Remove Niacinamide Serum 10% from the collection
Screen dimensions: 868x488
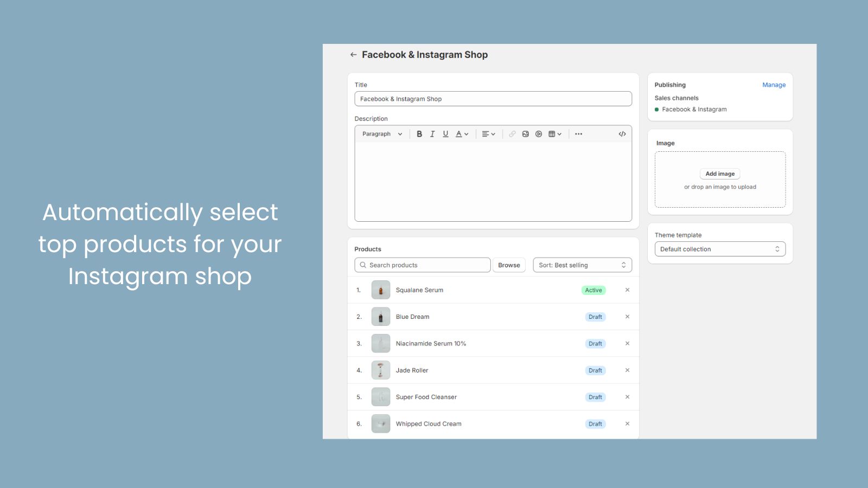pyautogui.click(x=627, y=343)
